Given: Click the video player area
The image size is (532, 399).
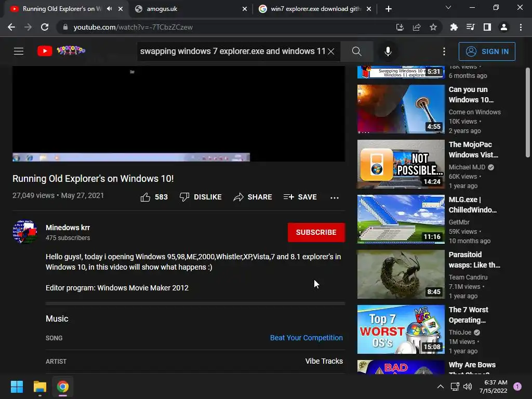Looking at the screenshot, I should pyautogui.click(x=179, y=114).
